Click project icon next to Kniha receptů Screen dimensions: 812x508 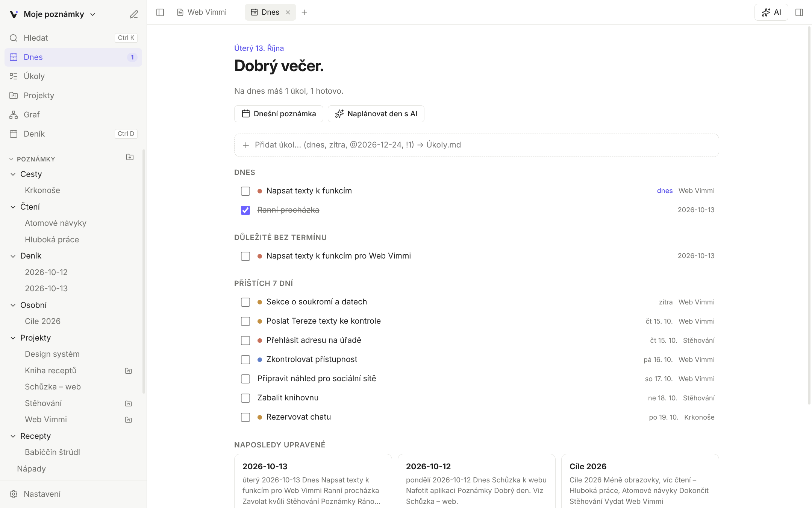pos(129,371)
